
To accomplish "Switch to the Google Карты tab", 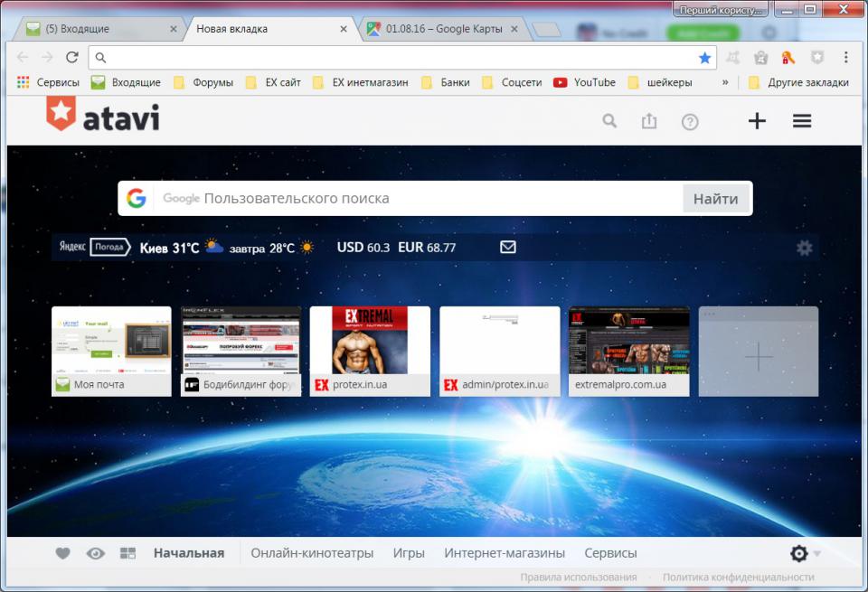I will 441,29.
